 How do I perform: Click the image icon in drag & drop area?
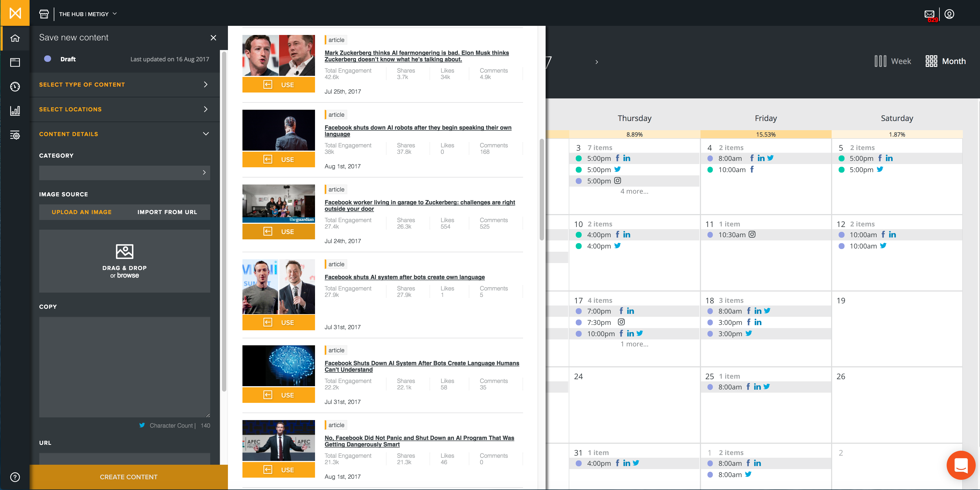pyautogui.click(x=124, y=251)
